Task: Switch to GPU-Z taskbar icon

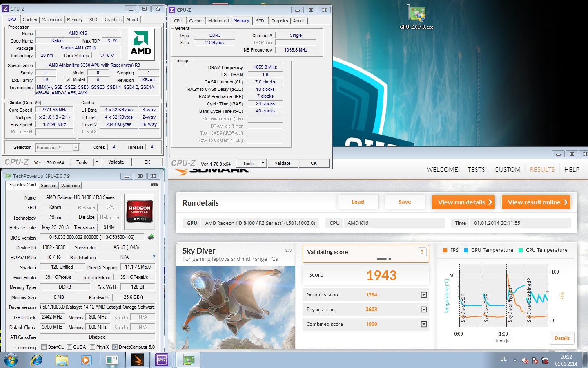Action: coord(188,360)
